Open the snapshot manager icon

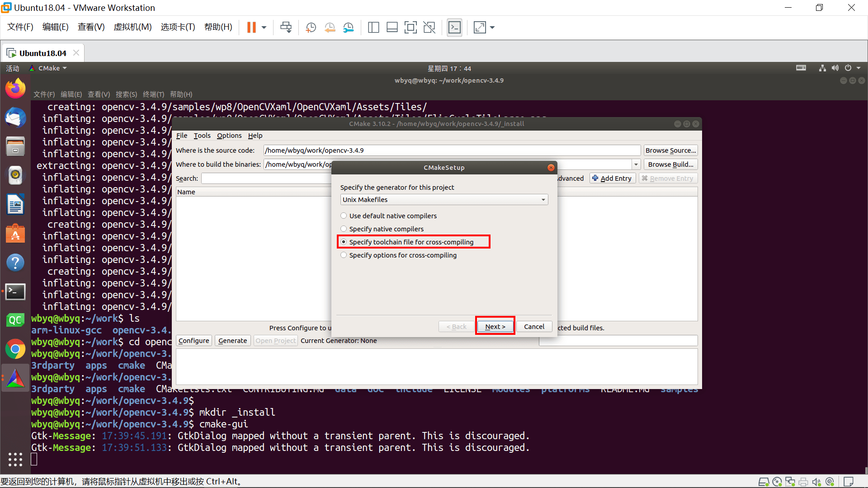[348, 28]
